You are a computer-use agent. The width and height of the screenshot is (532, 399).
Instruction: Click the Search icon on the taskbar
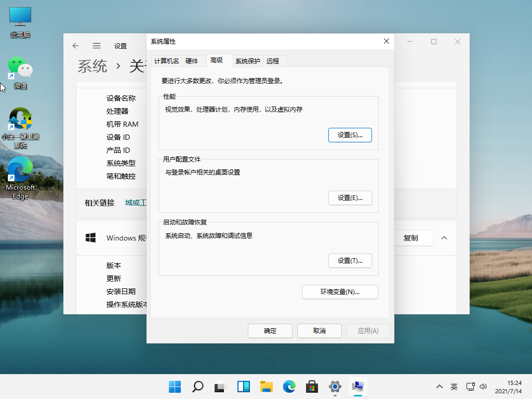pyautogui.click(x=197, y=387)
